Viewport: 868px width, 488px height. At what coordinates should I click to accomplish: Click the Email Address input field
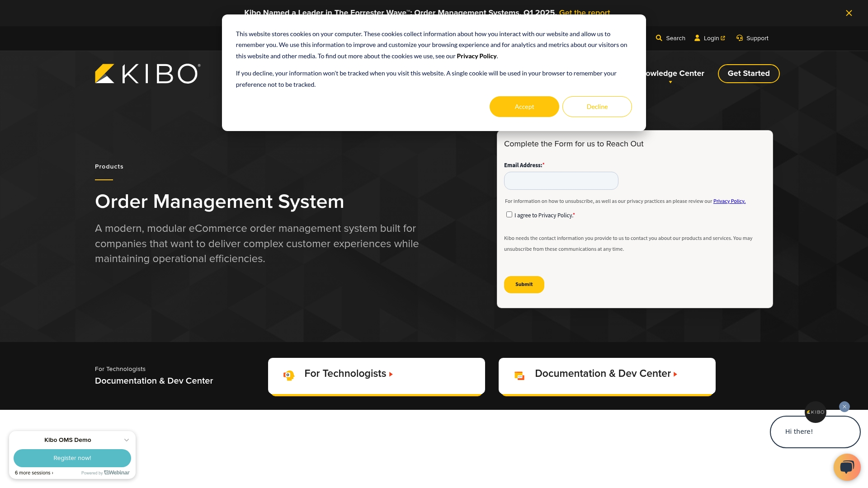pyautogui.click(x=561, y=181)
